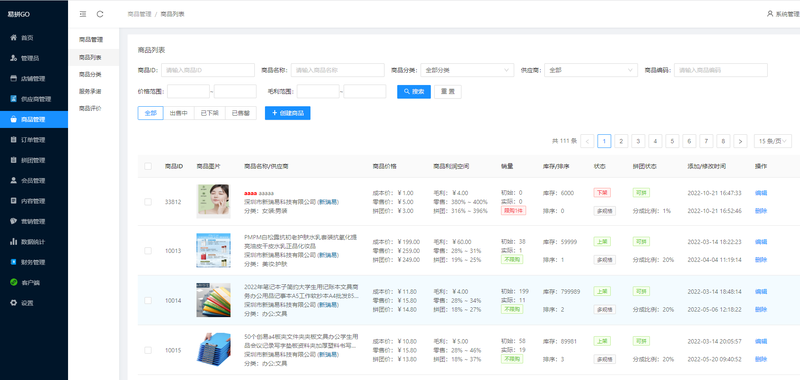The height and width of the screenshot is (380, 800).
Task: Click the 商品ID input field
Action: coord(208,70)
